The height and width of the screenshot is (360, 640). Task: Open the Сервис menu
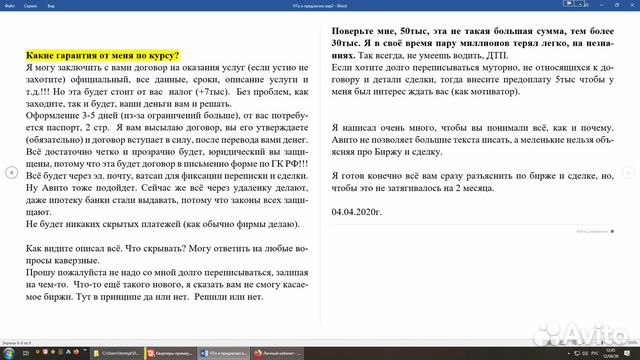tap(30, 6)
